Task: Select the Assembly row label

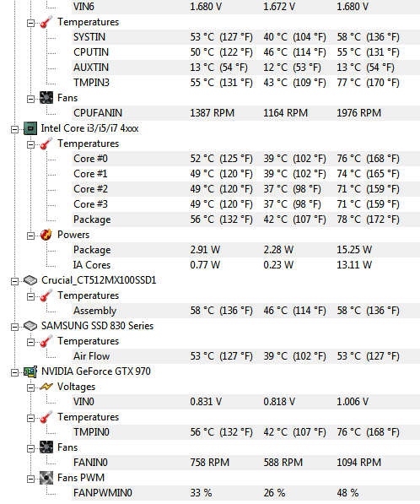Action: coord(95,311)
